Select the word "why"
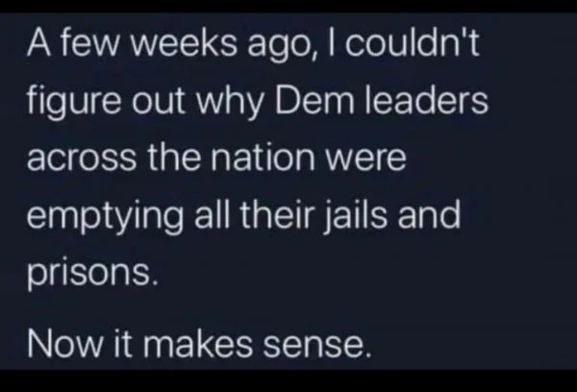The height and width of the screenshot is (392, 577). (230, 103)
